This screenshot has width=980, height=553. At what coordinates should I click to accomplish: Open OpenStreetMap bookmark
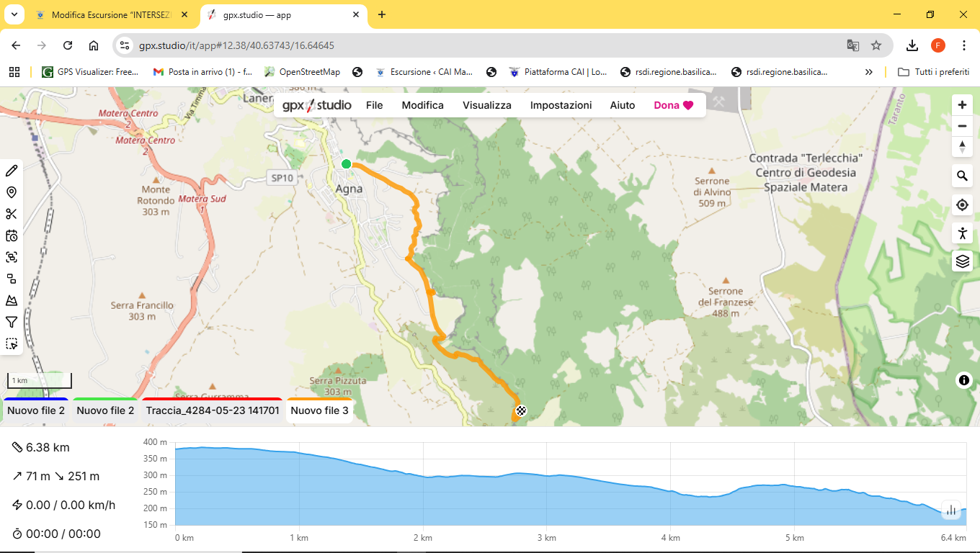point(303,72)
